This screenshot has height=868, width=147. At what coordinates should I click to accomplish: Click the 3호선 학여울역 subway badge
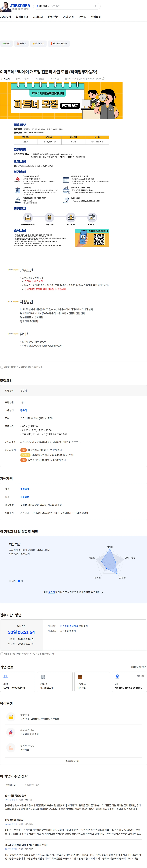(x=24, y=460)
